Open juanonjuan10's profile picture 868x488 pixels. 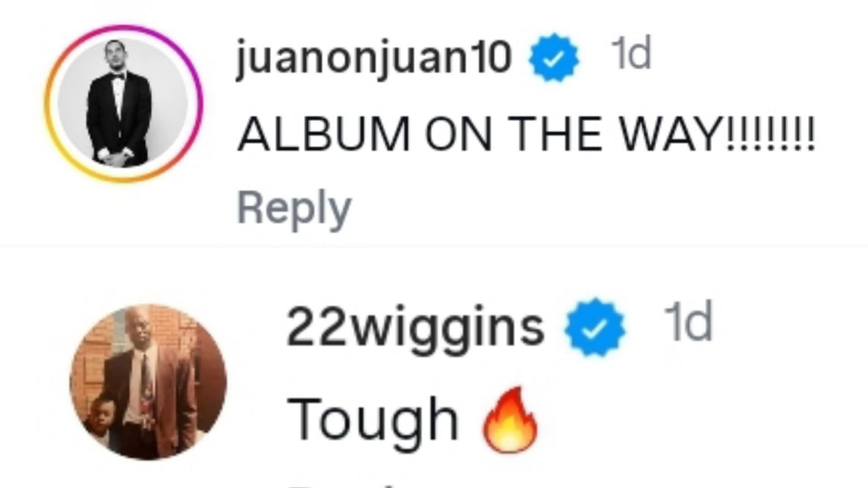pyautogui.click(x=123, y=103)
